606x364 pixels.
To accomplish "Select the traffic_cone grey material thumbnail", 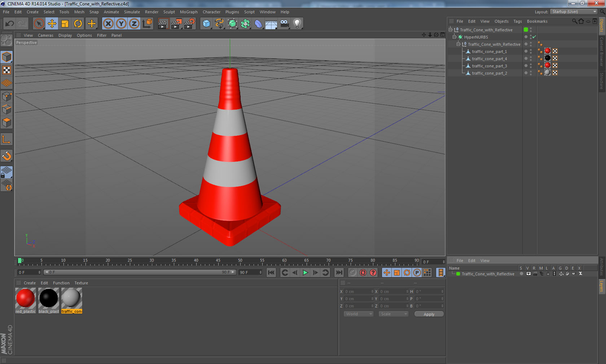I will (x=72, y=298).
